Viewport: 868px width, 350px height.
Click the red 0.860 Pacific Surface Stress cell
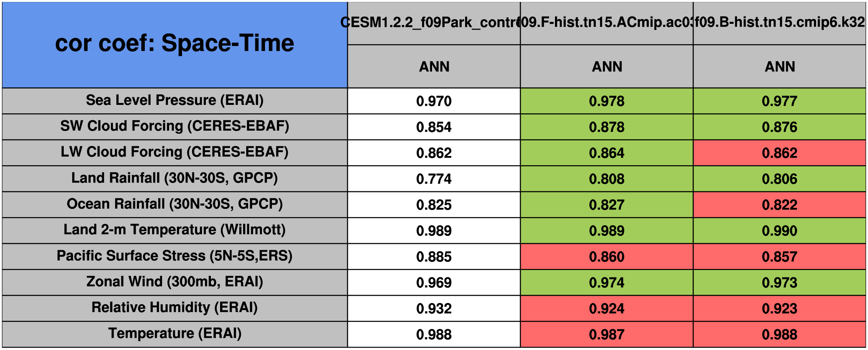click(x=606, y=257)
